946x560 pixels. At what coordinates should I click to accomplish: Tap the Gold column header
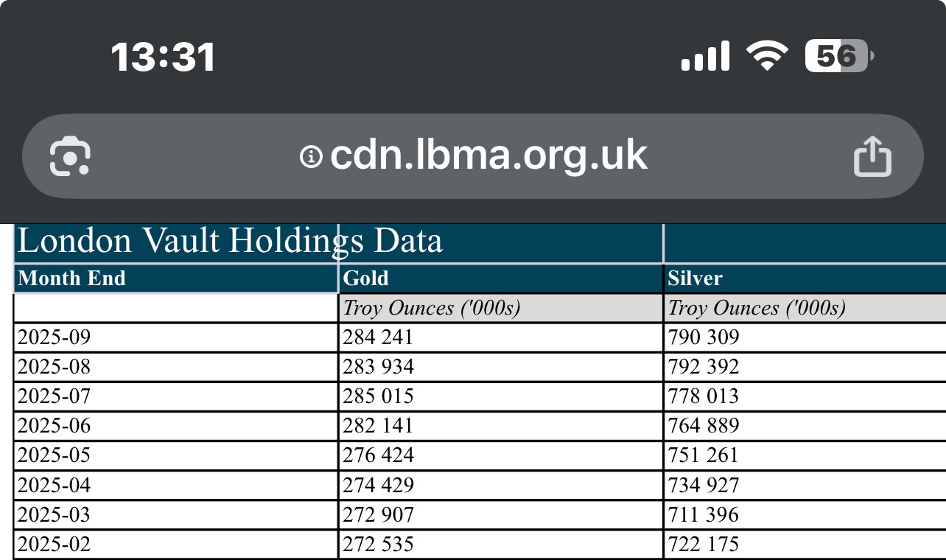(366, 279)
